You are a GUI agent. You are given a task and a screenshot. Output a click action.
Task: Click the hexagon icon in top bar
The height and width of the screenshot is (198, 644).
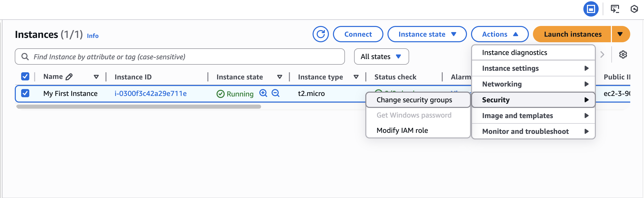pyautogui.click(x=634, y=9)
